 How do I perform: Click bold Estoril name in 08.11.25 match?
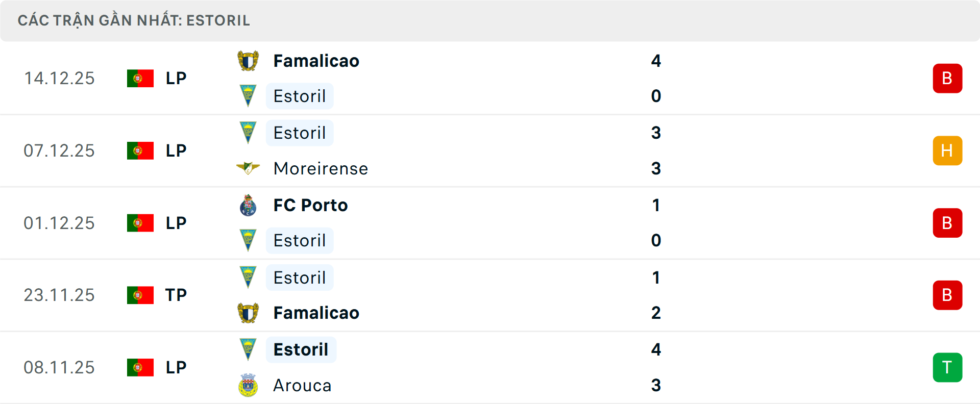point(301,350)
